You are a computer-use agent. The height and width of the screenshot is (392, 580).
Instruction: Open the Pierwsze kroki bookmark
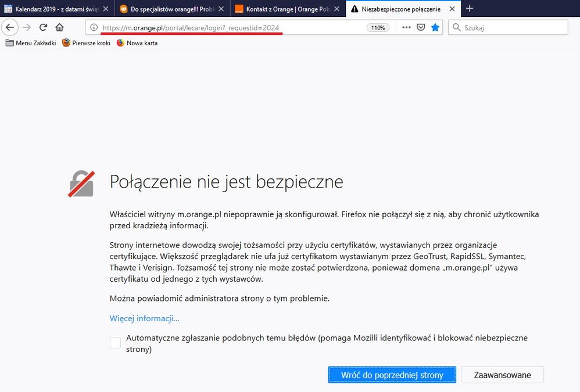(86, 43)
